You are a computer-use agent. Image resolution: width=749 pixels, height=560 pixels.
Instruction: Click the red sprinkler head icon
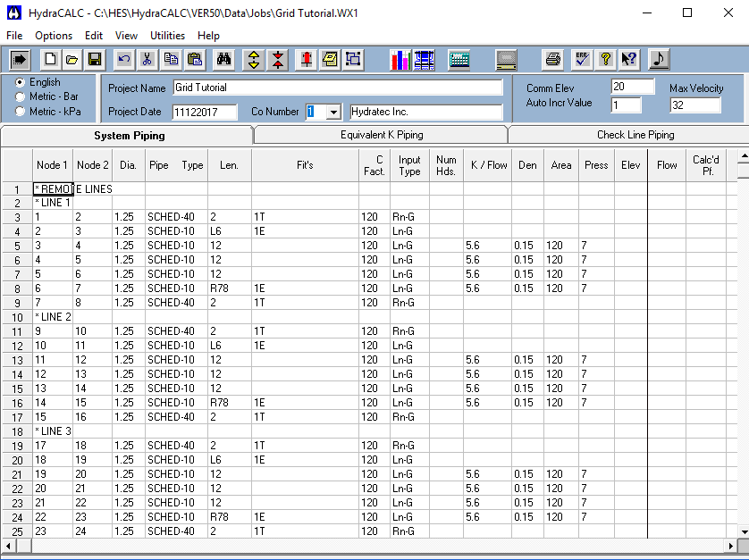click(x=307, y=59)
